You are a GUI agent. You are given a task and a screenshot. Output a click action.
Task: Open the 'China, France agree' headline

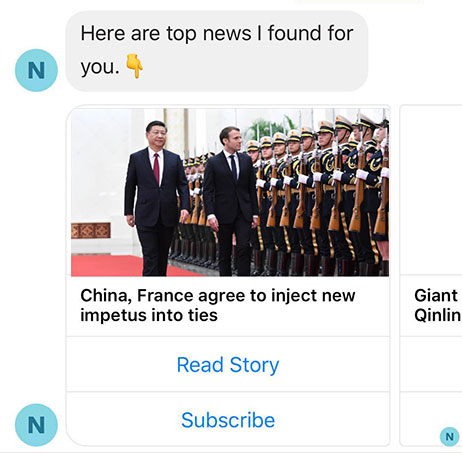click(218, 305)
